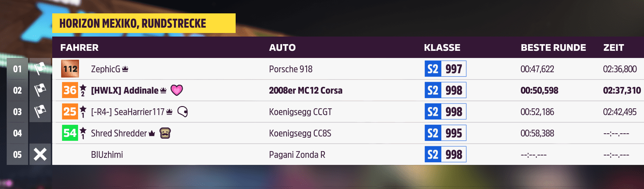The image size is (644, 189).
Task: Click the toast emblem next to Shred Shredder
Action: coord(165,133)
